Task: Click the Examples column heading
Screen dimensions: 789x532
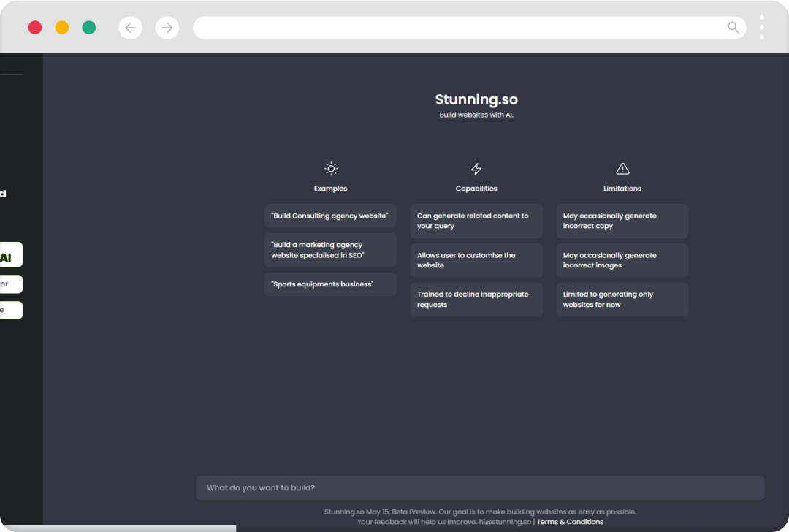Action: 331,189
